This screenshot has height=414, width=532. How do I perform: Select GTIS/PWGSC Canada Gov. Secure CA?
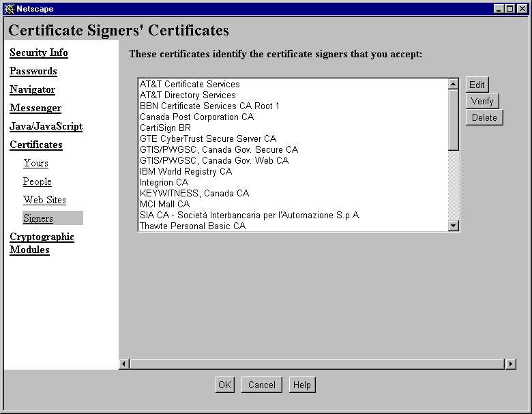[x=293, y=149]
